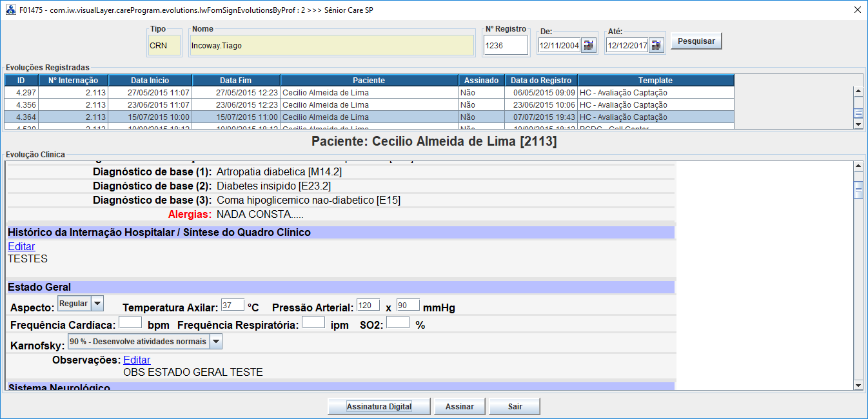The image size is (868, 419).
Task: Open the Karnofsky dropdown list
Action: (x=215, y=342)
